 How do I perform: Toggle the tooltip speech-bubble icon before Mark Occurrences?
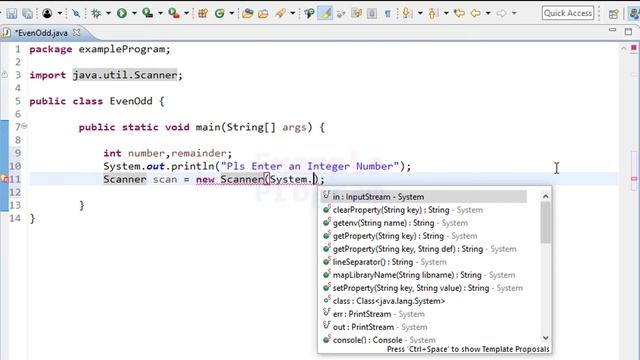(x=309, y=13)
